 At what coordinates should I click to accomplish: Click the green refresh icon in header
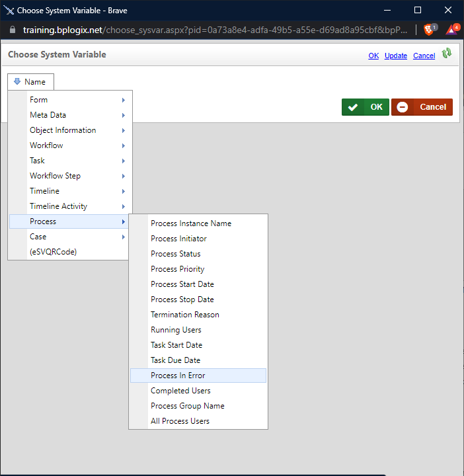click(447, 54)
